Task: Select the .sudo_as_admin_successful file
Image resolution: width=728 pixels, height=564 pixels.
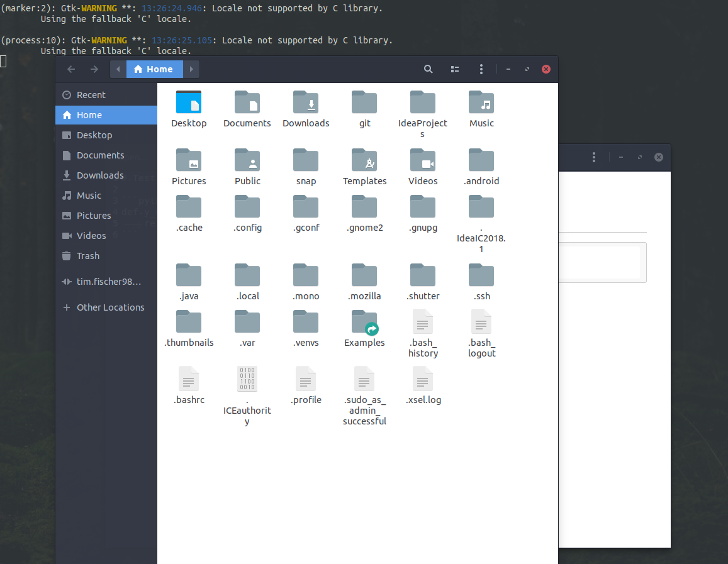Action: pyautogui.click(x=364, y=379)
